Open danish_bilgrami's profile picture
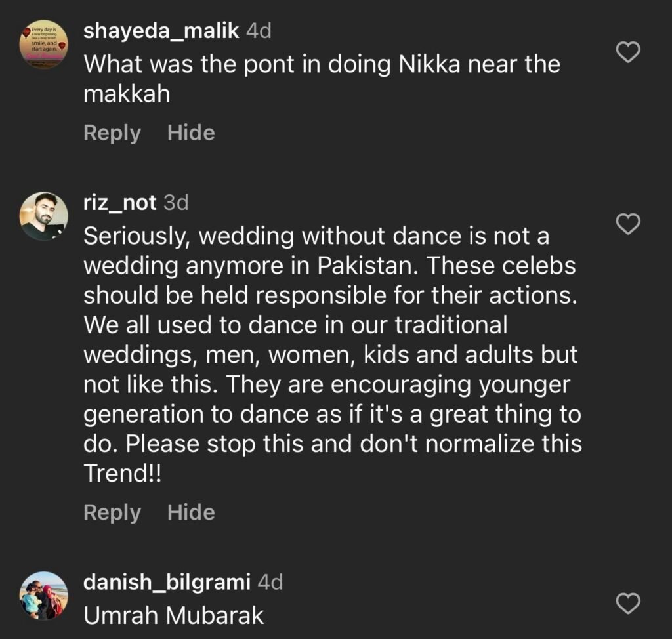 (x=44, y=595)
